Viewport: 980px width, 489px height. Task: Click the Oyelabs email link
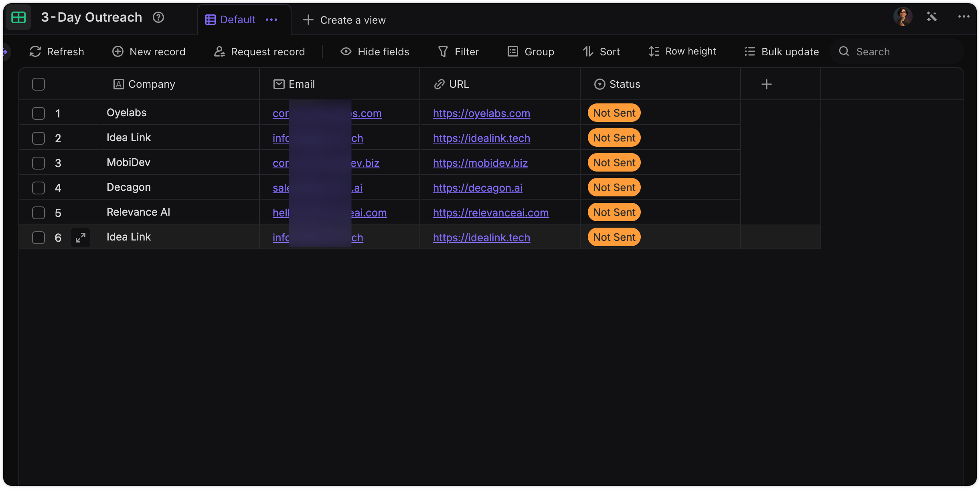click(x=327, y=113)
